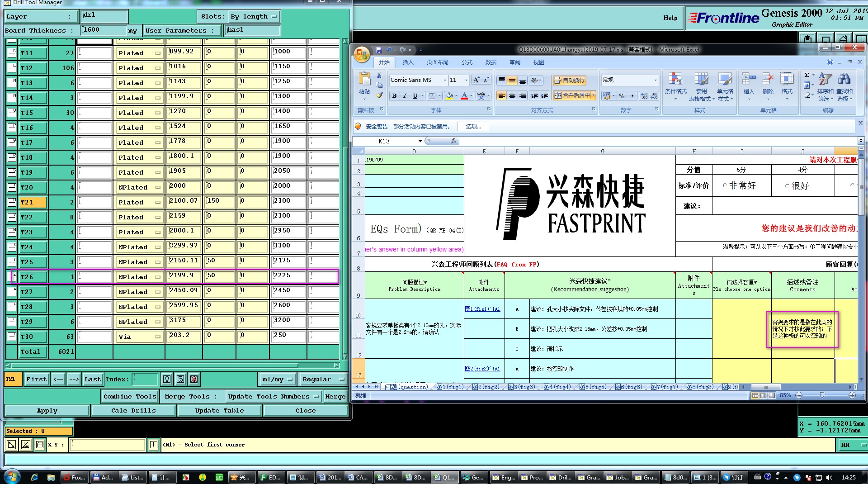Click the Cut scissors icon
Viewport: 868px width, 484px height.
pos(379,75)
